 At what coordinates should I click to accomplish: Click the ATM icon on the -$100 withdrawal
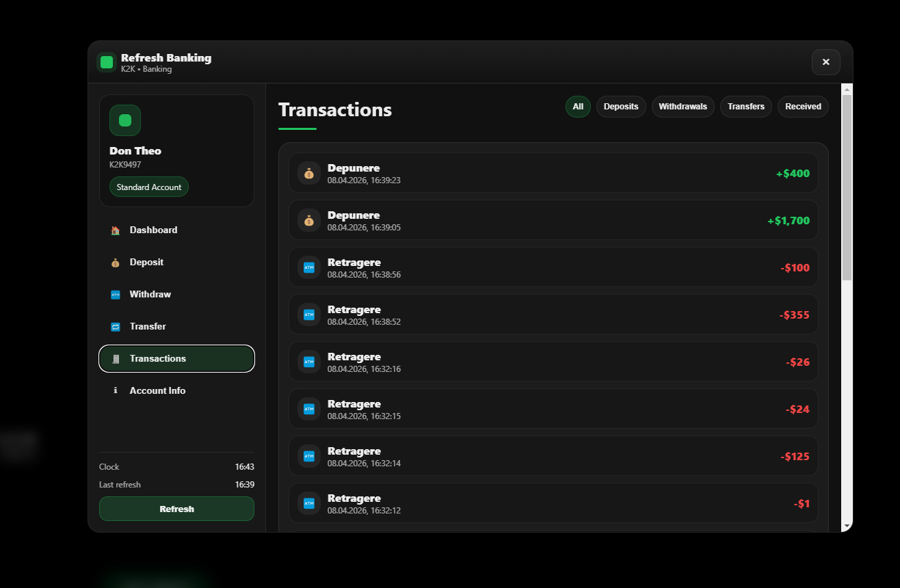(309, 268)
